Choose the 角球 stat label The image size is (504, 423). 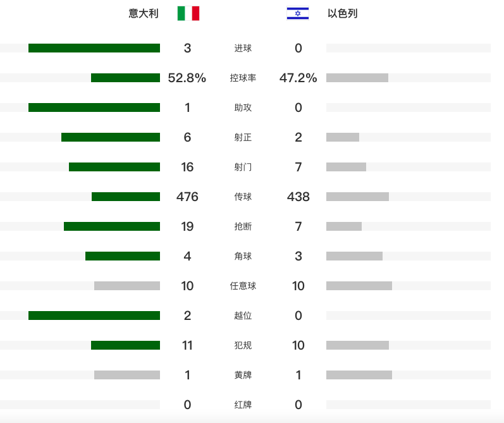coord(243,256)
